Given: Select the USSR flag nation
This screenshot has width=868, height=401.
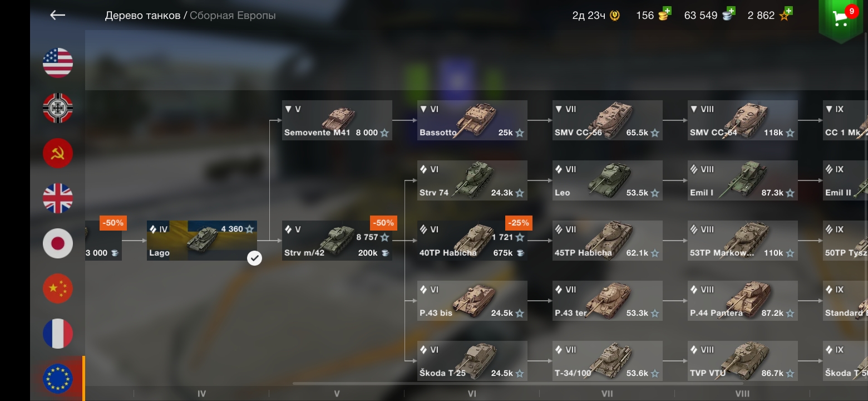Looking at the screenshot, I should point(58,153).
